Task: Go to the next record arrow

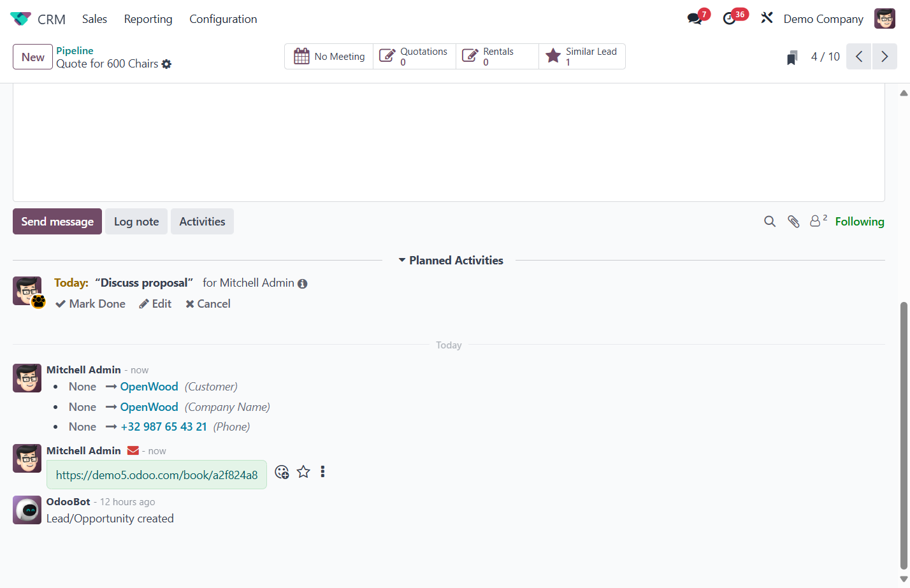Action: (885, 57)
